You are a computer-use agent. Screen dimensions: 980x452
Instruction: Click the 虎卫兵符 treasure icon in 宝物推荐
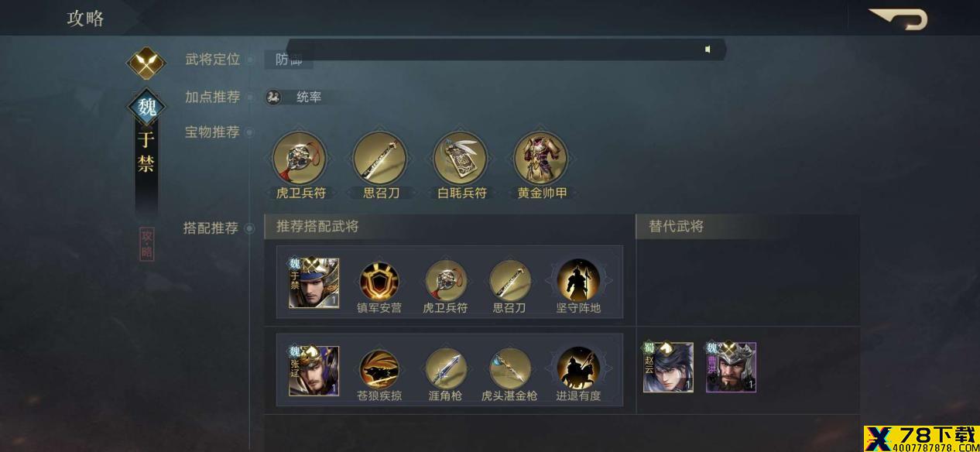299,158
